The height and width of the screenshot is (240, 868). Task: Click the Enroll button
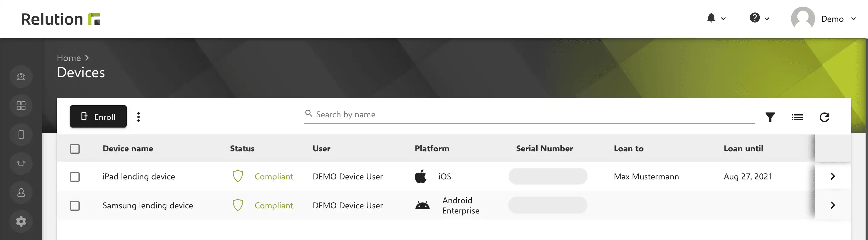98,116
